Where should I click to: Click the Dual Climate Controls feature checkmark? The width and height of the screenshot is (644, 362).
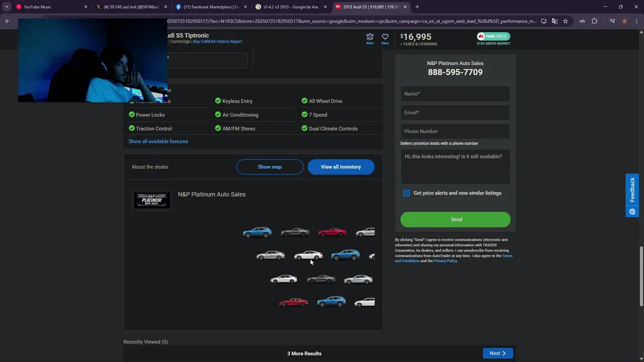[x=304, y=128]
